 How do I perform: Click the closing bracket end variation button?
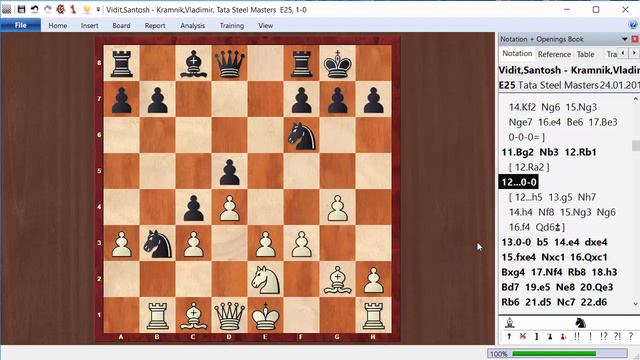click(536, 336)
